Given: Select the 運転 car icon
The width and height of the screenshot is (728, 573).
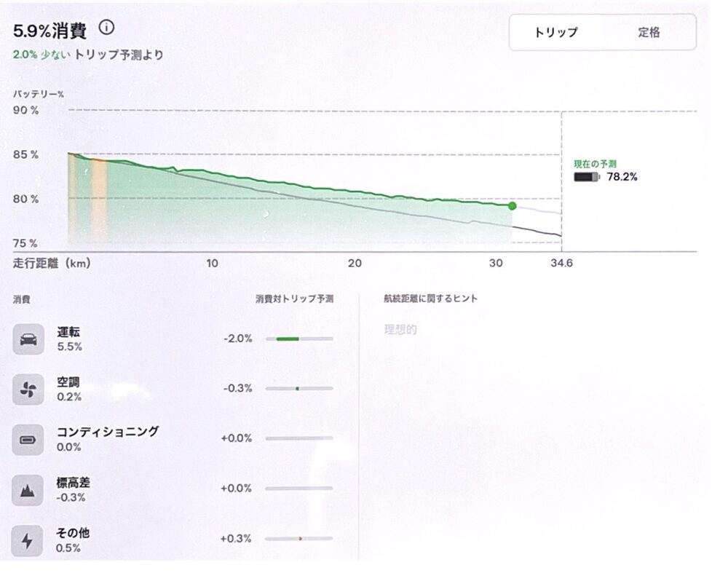Looking at the screenshot, I should (x=28, y=339).
